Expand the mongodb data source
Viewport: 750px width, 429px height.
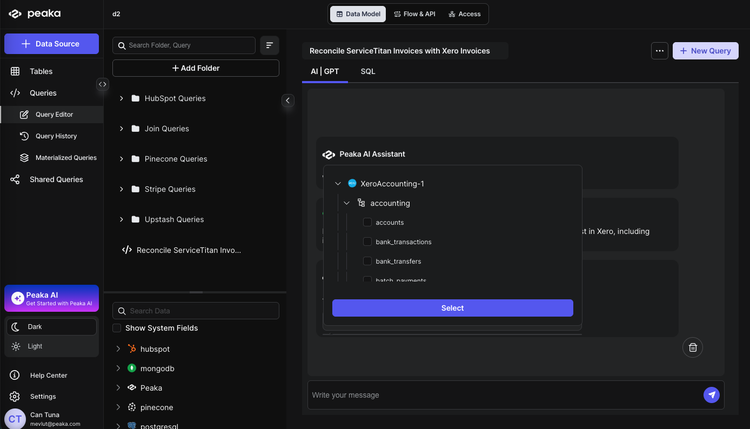coord(118,368)
